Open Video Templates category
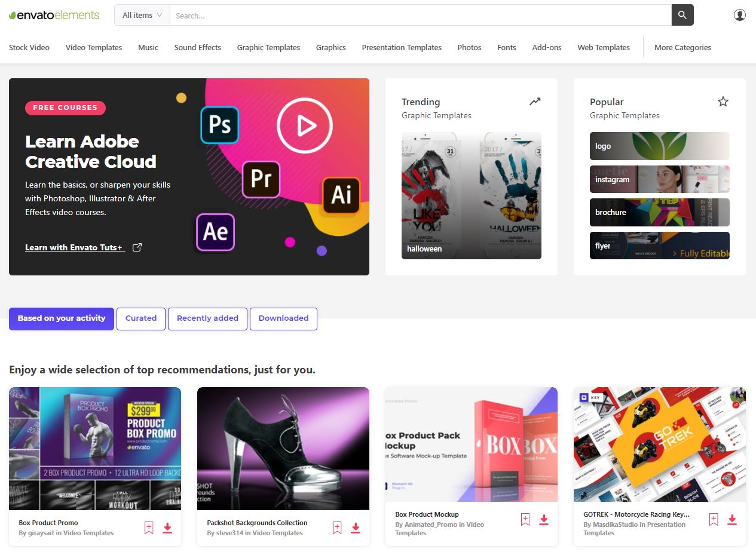The width and height of the screenshot is (756, 552). pos(94,47)
